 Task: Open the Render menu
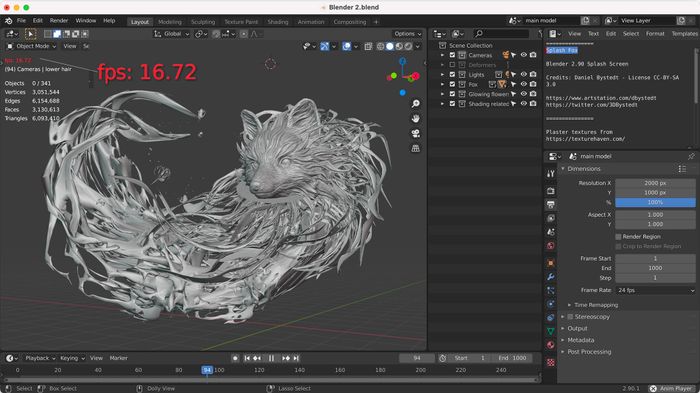click(x=58, y=21)
